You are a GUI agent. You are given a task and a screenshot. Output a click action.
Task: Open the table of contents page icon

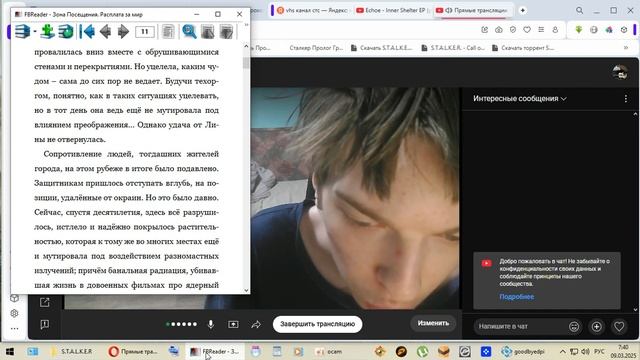pos(168,31)
